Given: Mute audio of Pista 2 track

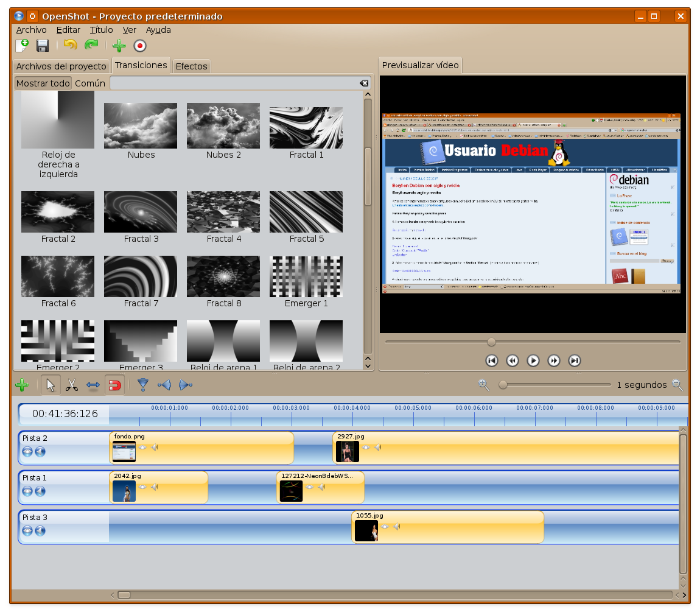Looking at the screenshot, I should (40, 452).
